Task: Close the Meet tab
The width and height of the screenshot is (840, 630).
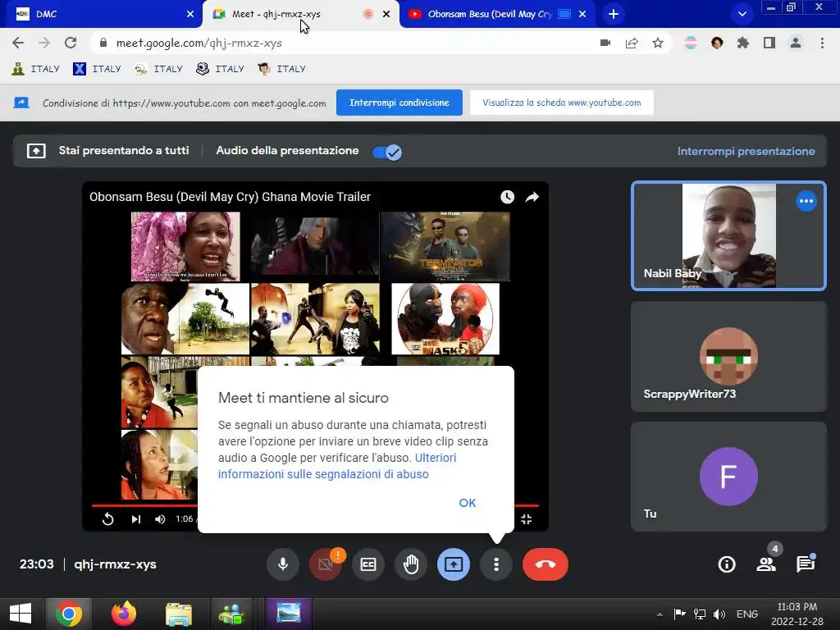Action: coord(386,14)
